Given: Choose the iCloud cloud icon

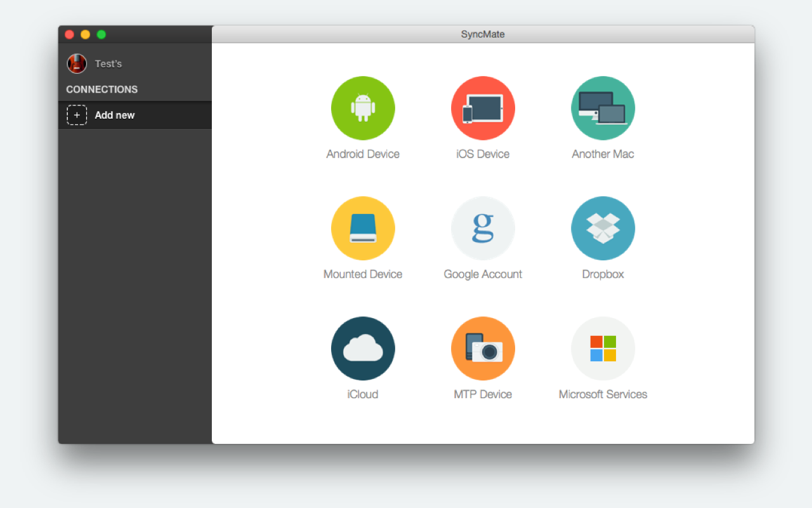Looking at the screenshot, I should click(363, 349).
